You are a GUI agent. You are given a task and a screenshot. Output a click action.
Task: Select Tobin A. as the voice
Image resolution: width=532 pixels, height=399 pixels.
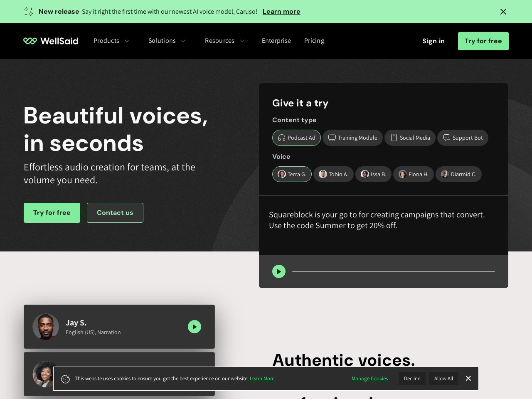coord(333,175)
